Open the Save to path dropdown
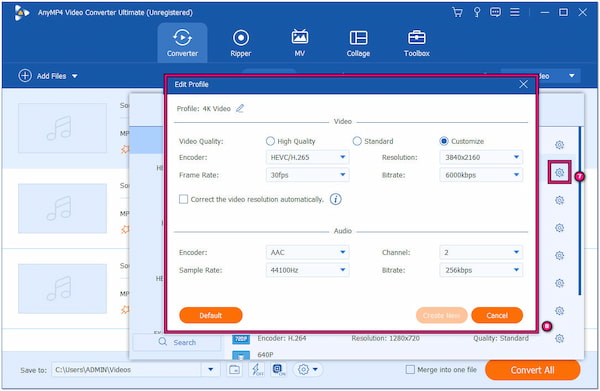Viewport: 600px width, 391px height. coord(210,370)
